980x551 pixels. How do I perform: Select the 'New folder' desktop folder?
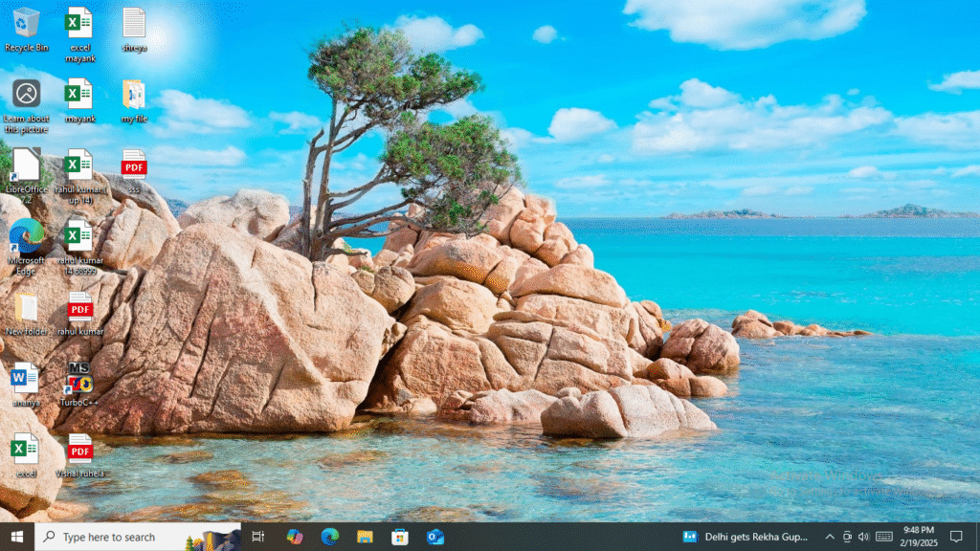26,308
